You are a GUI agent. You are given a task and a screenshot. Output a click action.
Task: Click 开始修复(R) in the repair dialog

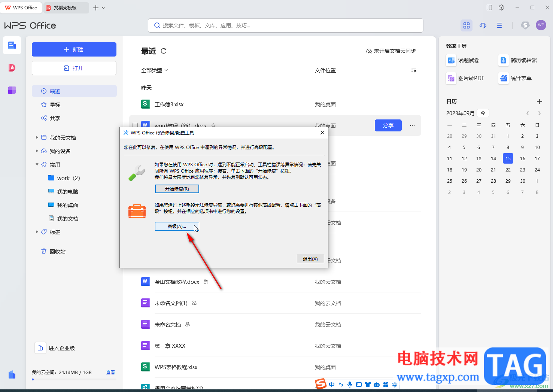[x=177, y=189]
